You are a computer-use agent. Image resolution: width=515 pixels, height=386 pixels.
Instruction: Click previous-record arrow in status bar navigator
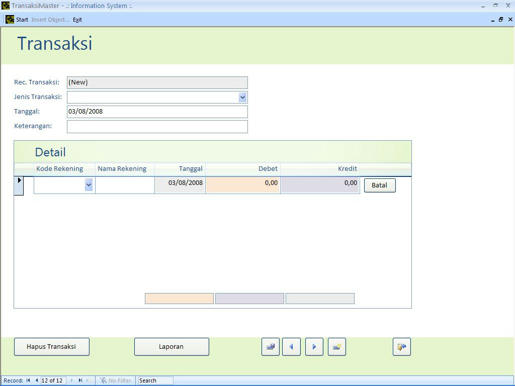tap(36, 380)
